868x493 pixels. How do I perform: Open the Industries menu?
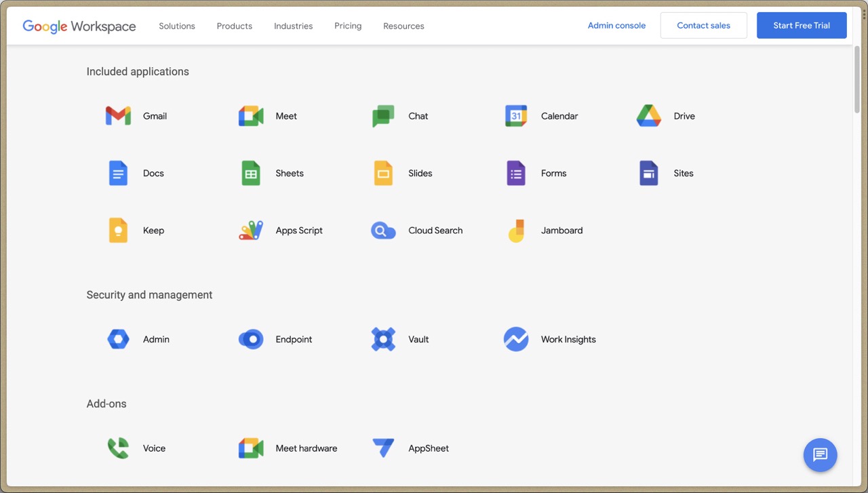click(x=294, y=26)
